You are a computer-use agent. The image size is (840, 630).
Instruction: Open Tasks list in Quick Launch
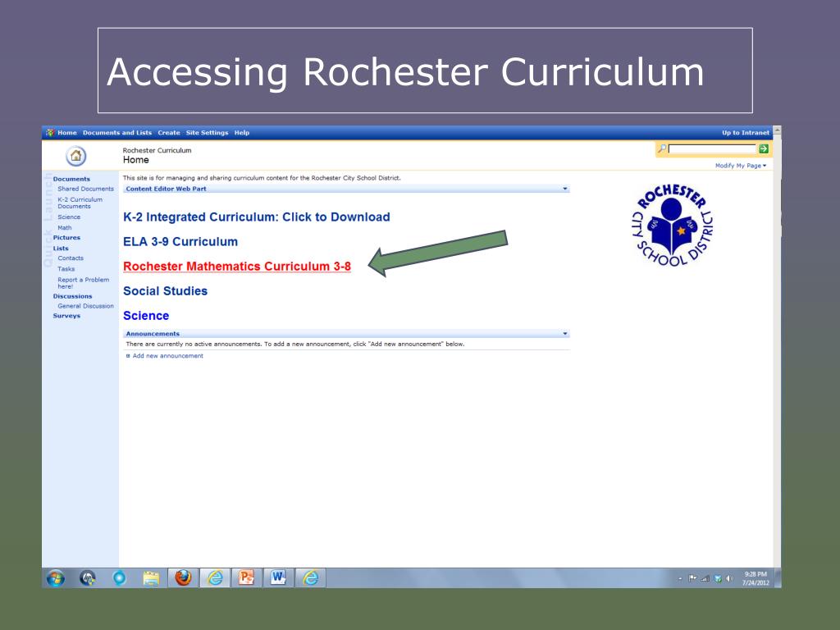[66, 269]
